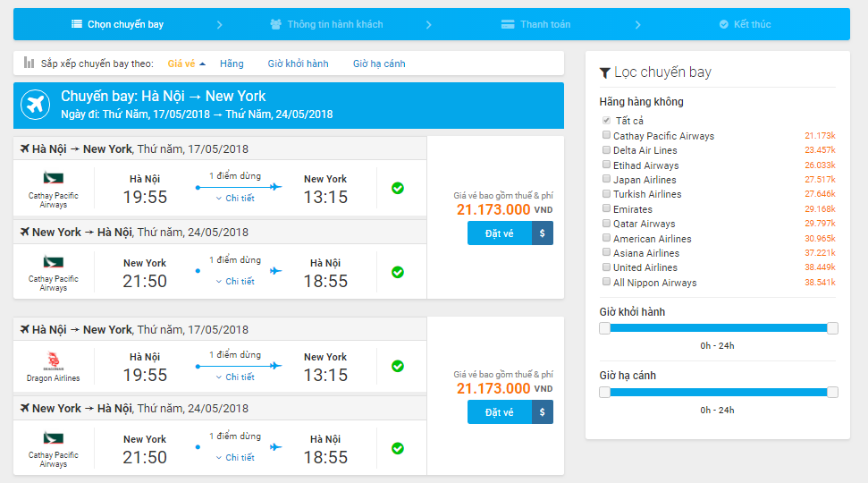Check the Turkish Airlines filter
Viewport: 868px width, 483px height.
(607, 193)
